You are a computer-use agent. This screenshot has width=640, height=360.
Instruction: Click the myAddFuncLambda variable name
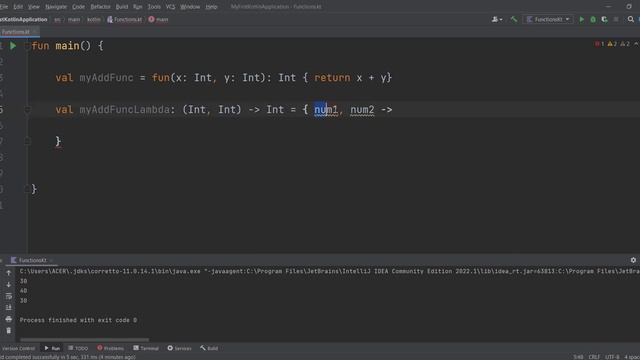point(124,109)
